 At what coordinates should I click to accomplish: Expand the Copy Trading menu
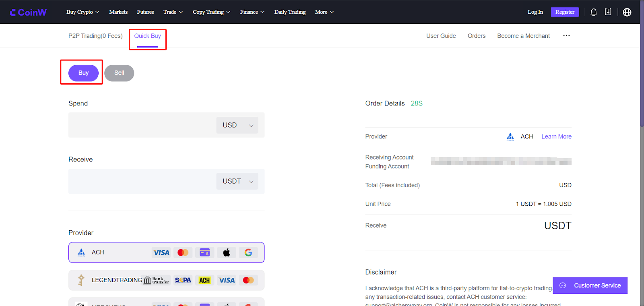coord(211,12)
